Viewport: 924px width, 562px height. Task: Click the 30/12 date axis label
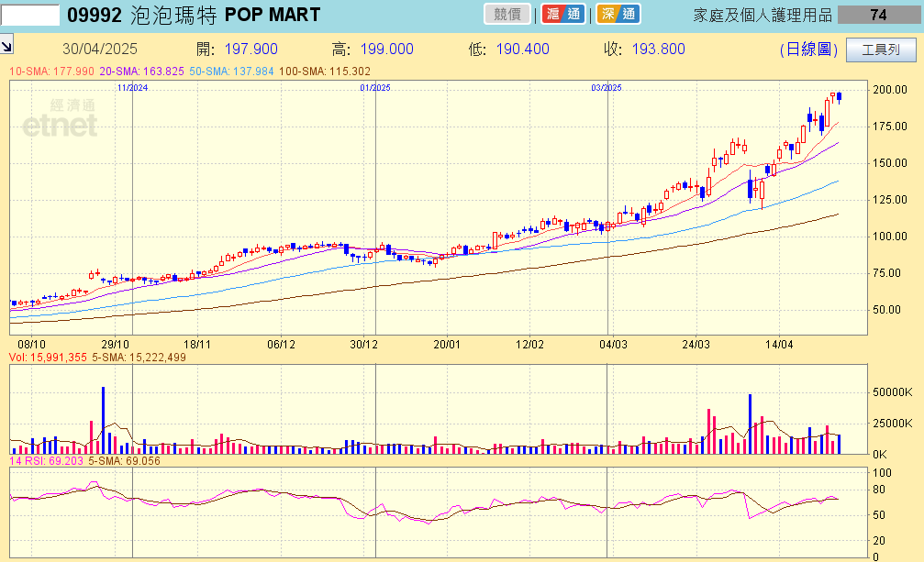point(364,345)
